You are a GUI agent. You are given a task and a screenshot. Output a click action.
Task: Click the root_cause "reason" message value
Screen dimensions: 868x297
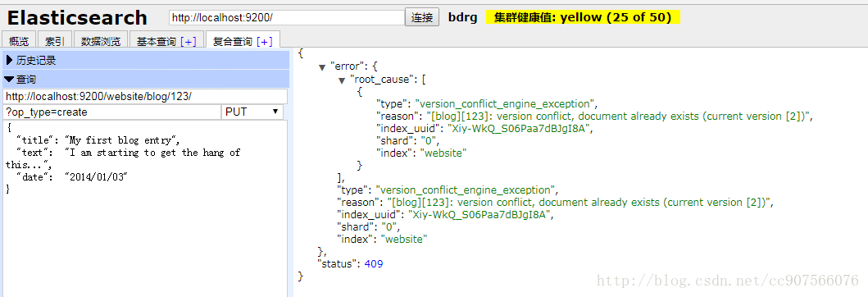coord(618,117)
